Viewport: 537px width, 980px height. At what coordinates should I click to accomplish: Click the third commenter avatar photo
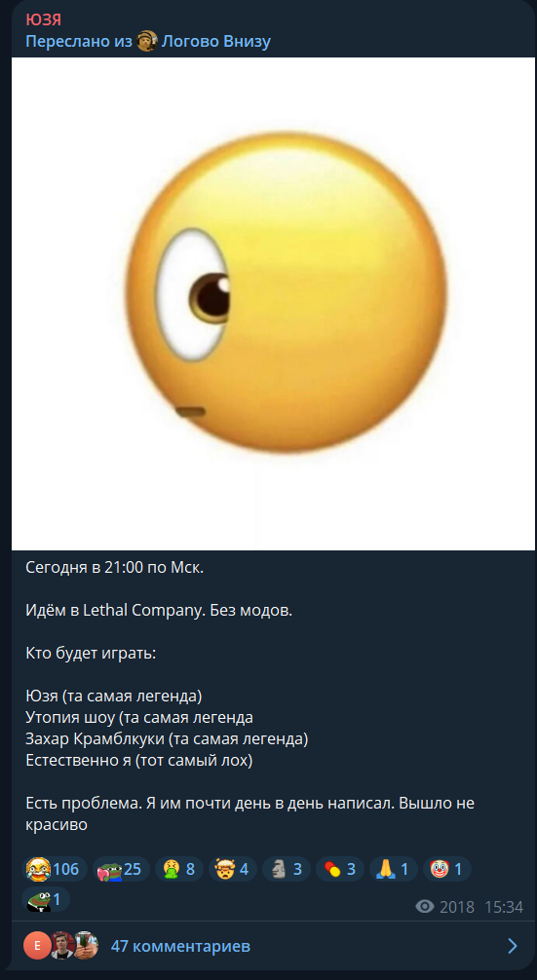[87, 946]
